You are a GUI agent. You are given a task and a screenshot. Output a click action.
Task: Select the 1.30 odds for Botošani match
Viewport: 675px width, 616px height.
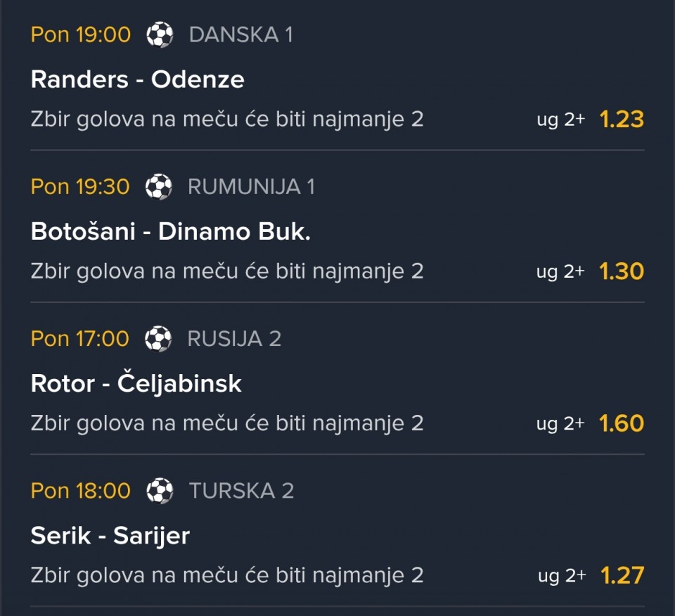pyautogui.click(x=622, y=271)
